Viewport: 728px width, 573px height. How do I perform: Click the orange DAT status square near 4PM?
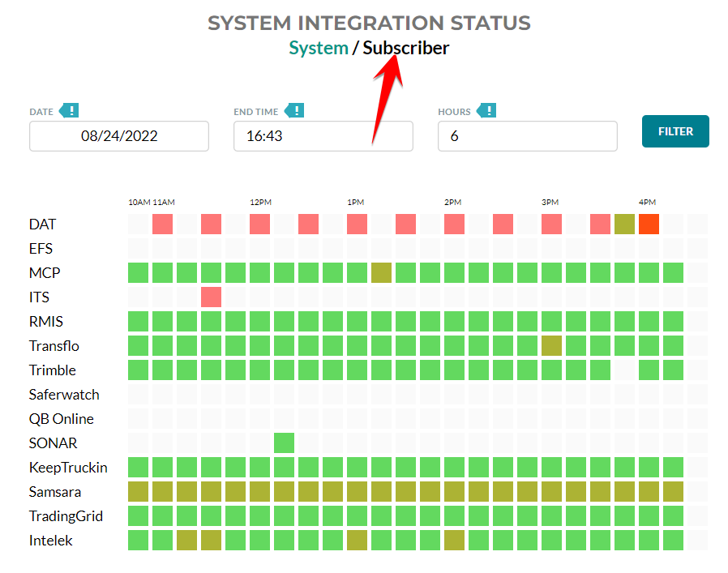pyautogui.click(x=649, y=224)
